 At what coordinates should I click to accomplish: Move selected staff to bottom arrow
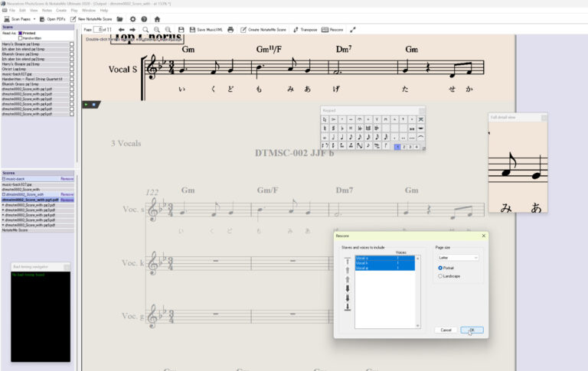point(348,307)
